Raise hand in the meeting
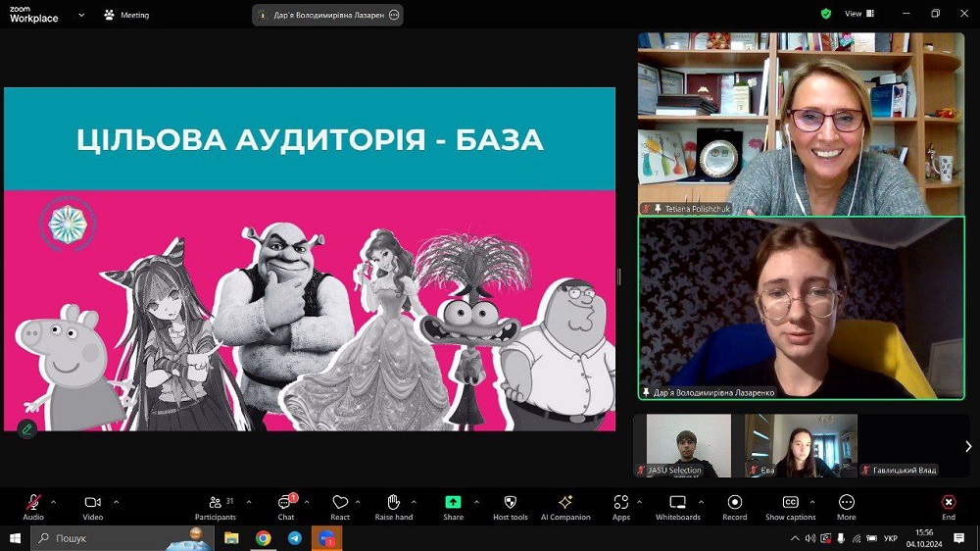Image resolution: width=980 pixels, height=551 pixels. pyautogui.click(x=393, y=502)
